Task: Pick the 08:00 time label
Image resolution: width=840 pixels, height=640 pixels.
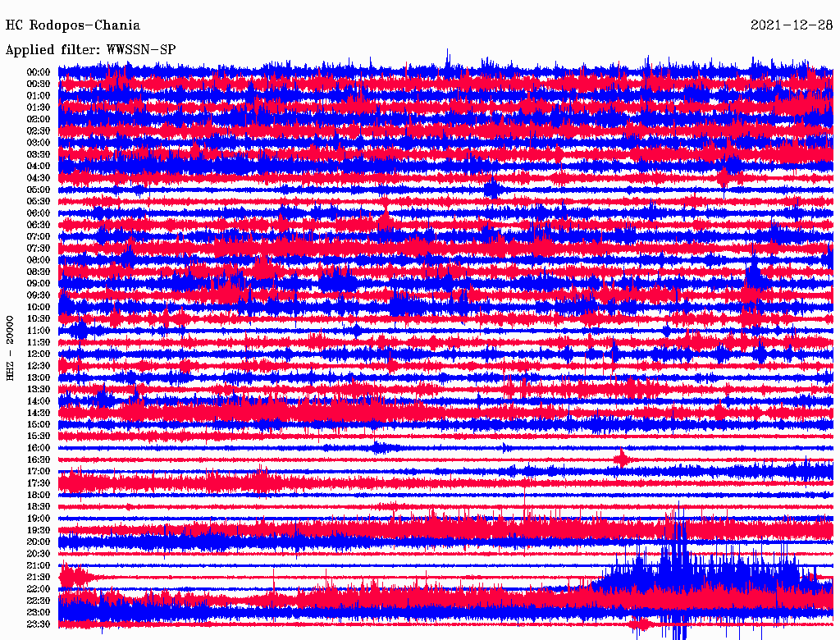Action: pyautogui.click(x=39, y=260)
